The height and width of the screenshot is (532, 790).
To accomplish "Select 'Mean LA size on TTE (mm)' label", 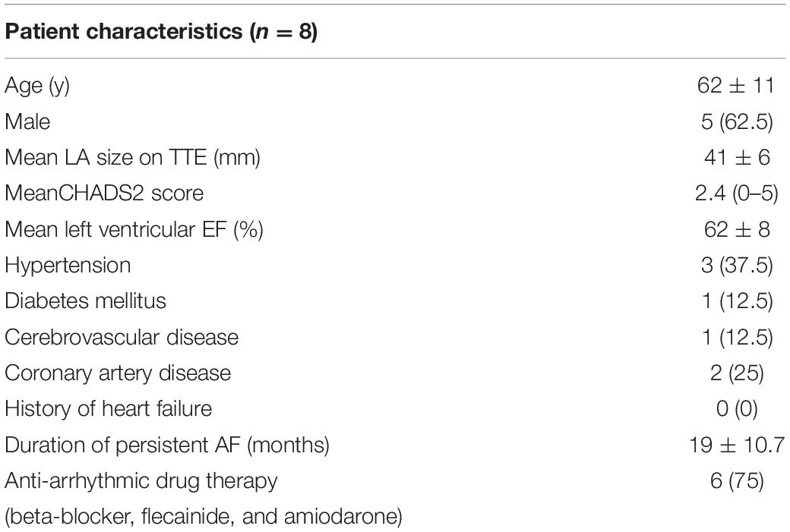I will pos(132,158).
